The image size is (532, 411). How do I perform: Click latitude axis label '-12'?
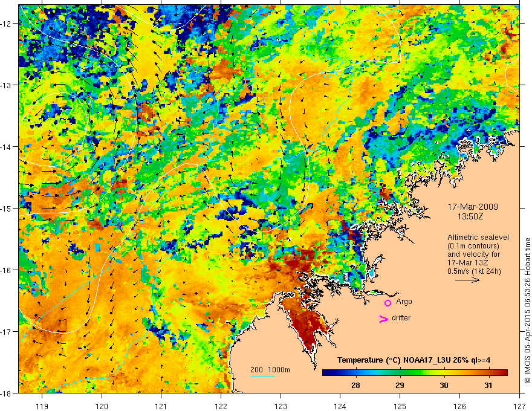tap(7, 24)
